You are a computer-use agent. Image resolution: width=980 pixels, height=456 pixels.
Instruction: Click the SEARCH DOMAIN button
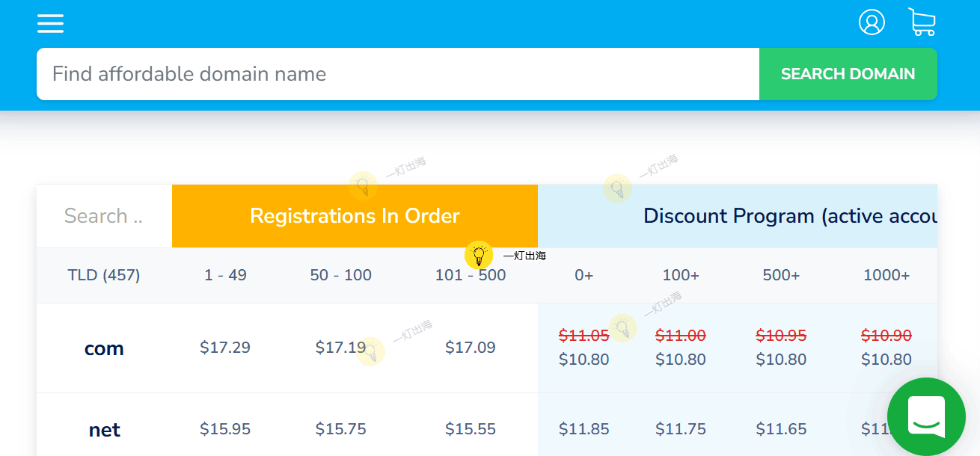[848, 74]
